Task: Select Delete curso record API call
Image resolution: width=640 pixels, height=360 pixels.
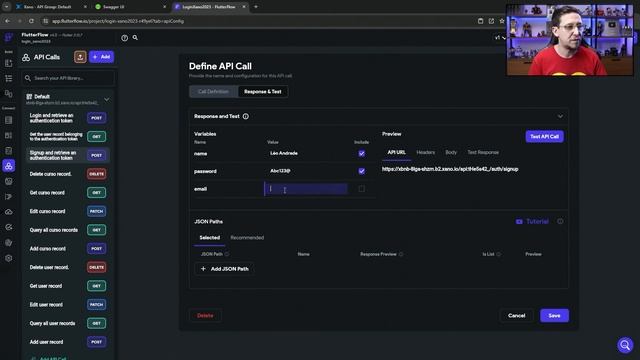Action: (x=67, y=174)
